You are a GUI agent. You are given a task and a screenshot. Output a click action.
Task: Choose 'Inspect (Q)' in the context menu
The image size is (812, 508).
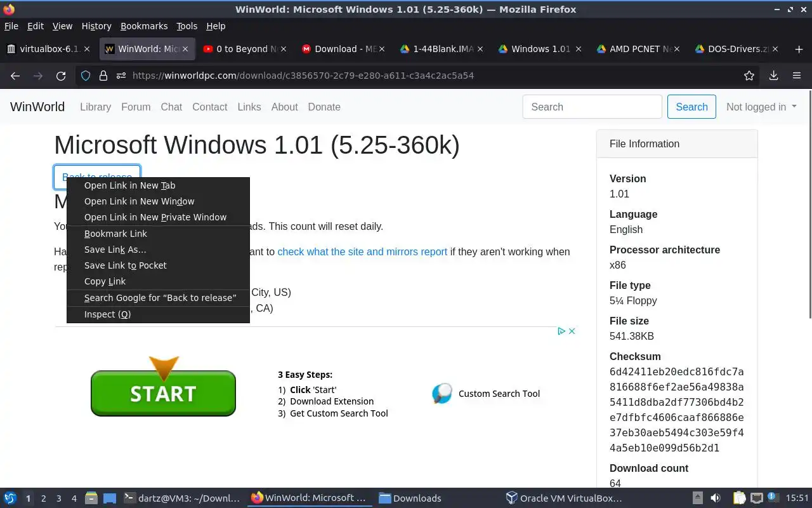(x=158, y=314)
